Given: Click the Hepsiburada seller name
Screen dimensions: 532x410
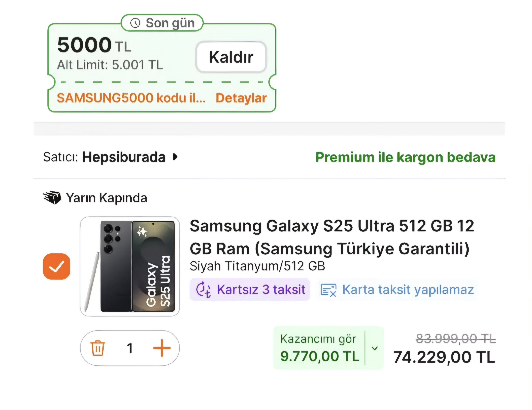Looking at the screenshot, I should 124,157.
